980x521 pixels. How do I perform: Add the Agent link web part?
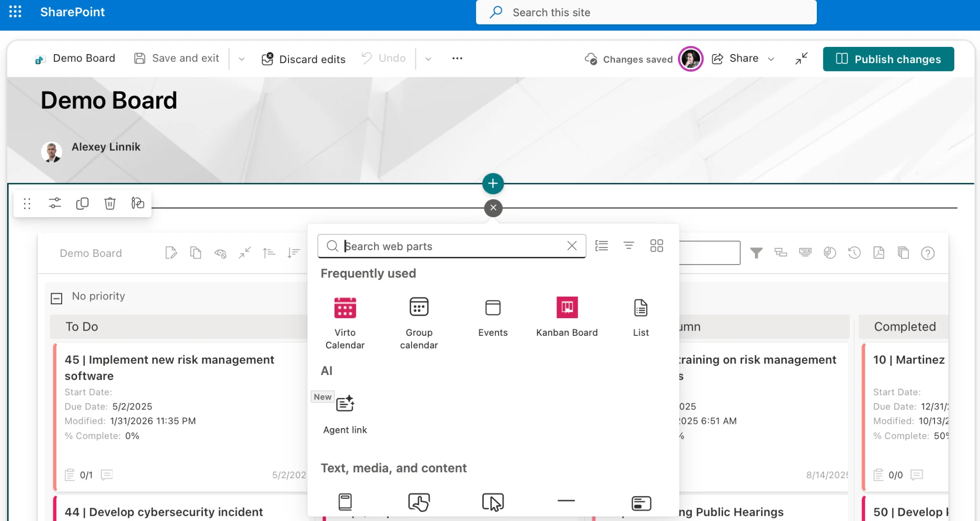(x=345, y=414)
